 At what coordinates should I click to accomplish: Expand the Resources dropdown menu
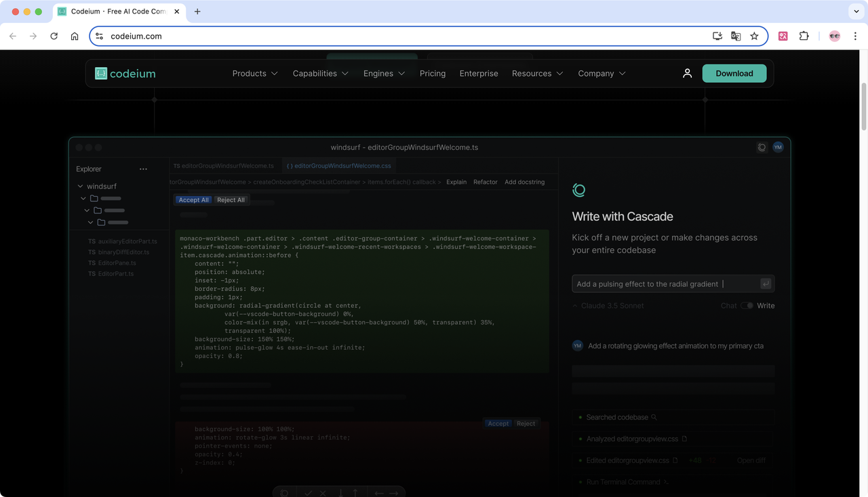click(538, 73)
